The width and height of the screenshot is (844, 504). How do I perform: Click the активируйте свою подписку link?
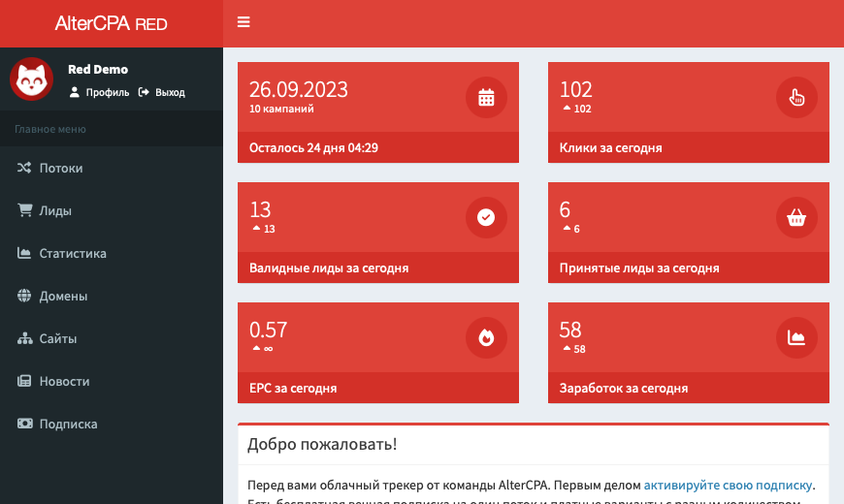point(728,486)
